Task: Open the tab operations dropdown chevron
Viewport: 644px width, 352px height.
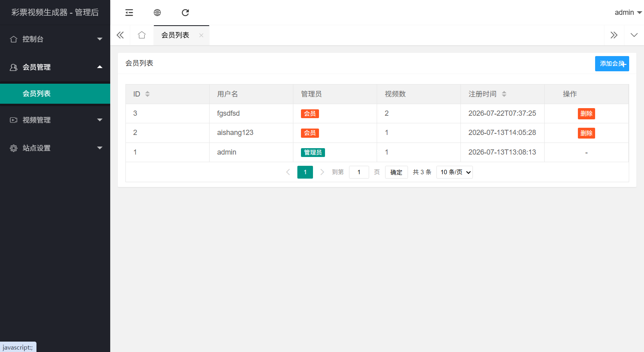Action: (634, 35)
